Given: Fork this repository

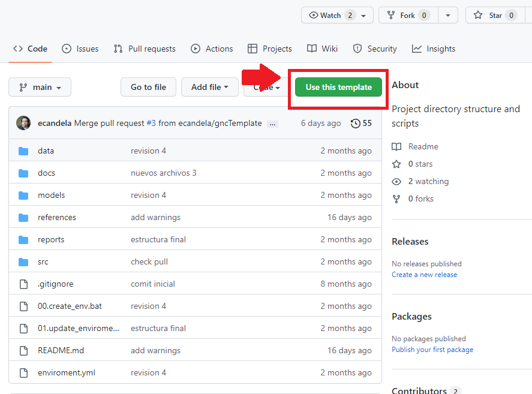Looking at the screenshot, I should click(x=408, y=15).
